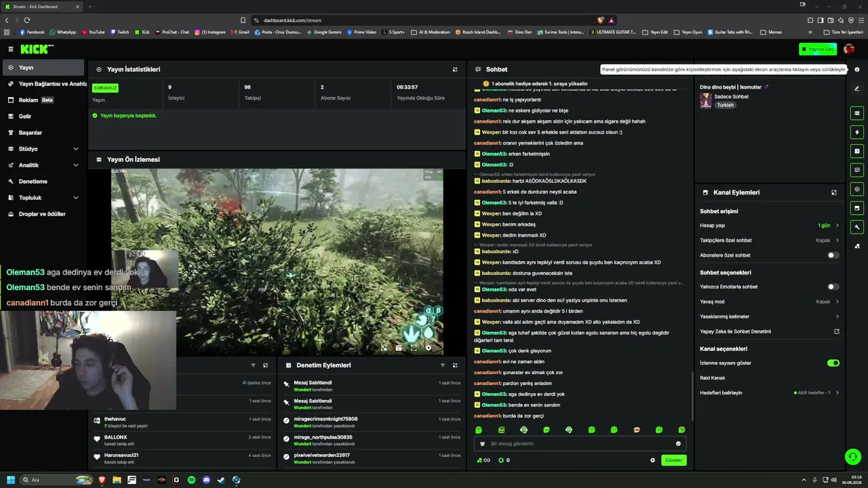Click Raid Kanalı option
Image resolution: width=868 pixels, height=488 pixels.
tap(712, 378)
